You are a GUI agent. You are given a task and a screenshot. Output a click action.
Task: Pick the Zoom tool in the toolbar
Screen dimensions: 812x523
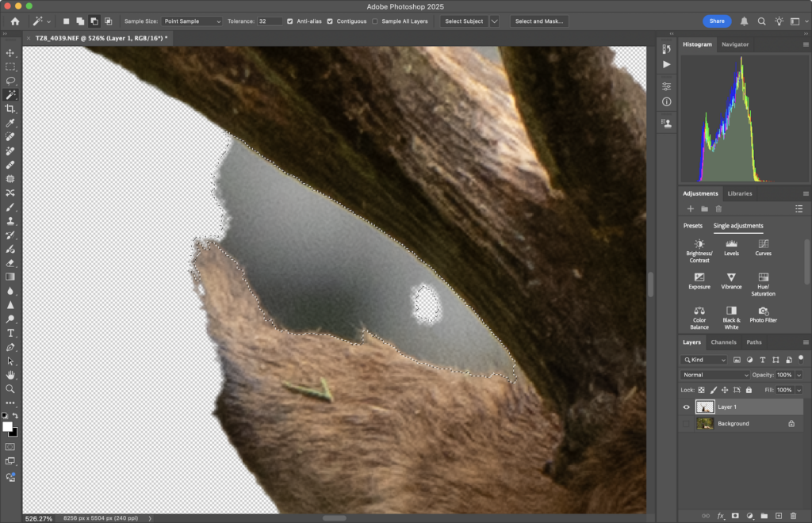pos(10,389)
